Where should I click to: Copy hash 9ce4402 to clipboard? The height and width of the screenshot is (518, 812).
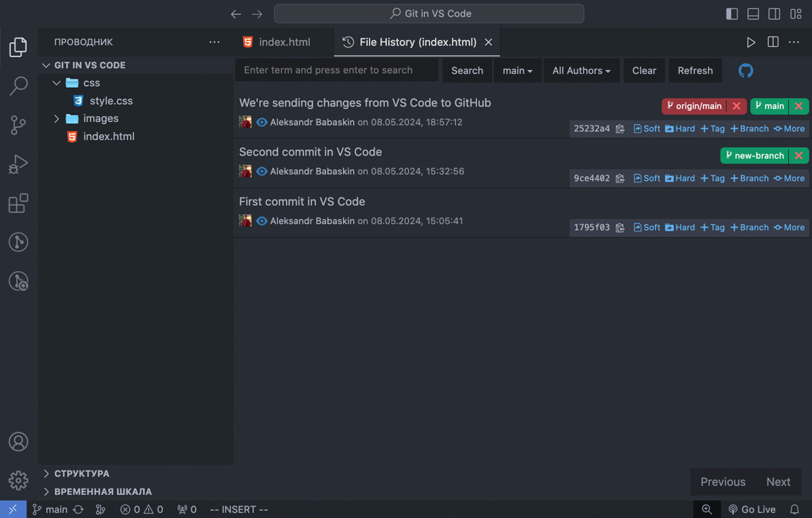point(620,178)
